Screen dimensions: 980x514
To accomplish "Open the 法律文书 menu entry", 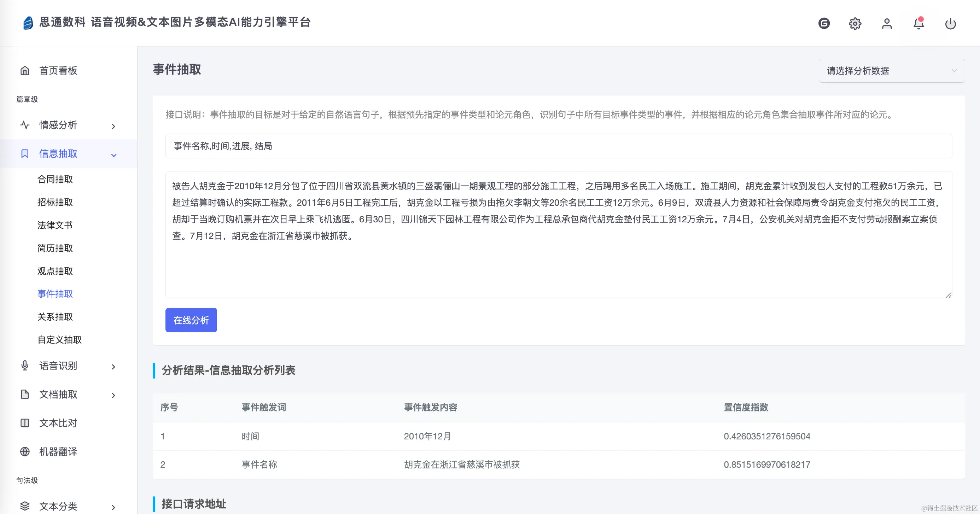I will coord(55,225).
